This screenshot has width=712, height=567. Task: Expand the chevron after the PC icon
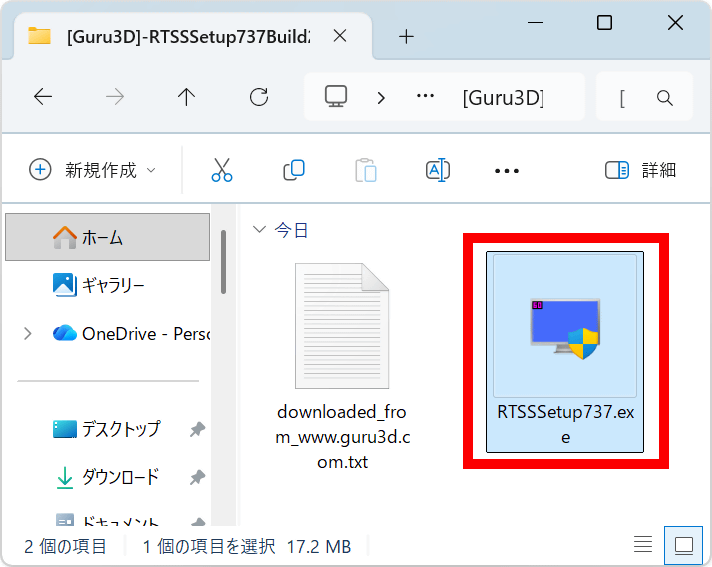pyautogui.click(x=381, y=97)
